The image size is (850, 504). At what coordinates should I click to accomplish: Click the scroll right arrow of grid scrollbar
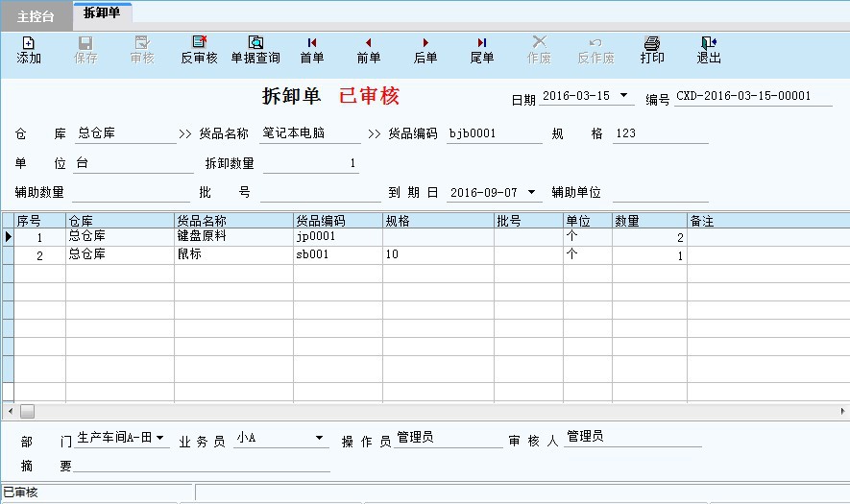coord(842,411)
